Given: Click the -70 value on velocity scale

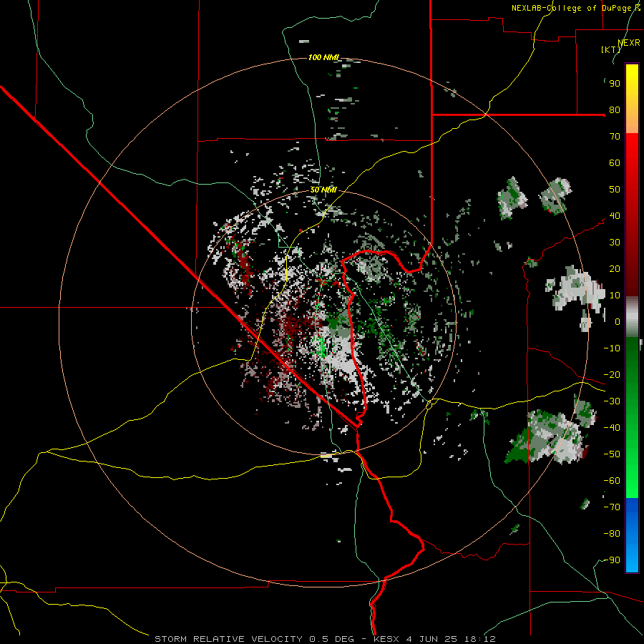Looking at the screenshot, I should [612, 507].
